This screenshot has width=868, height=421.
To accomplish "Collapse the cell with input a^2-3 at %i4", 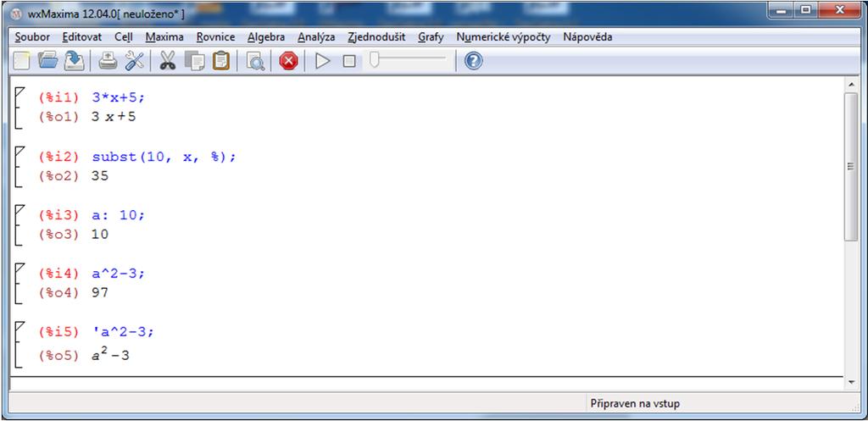I will click(x=19, y=269).
